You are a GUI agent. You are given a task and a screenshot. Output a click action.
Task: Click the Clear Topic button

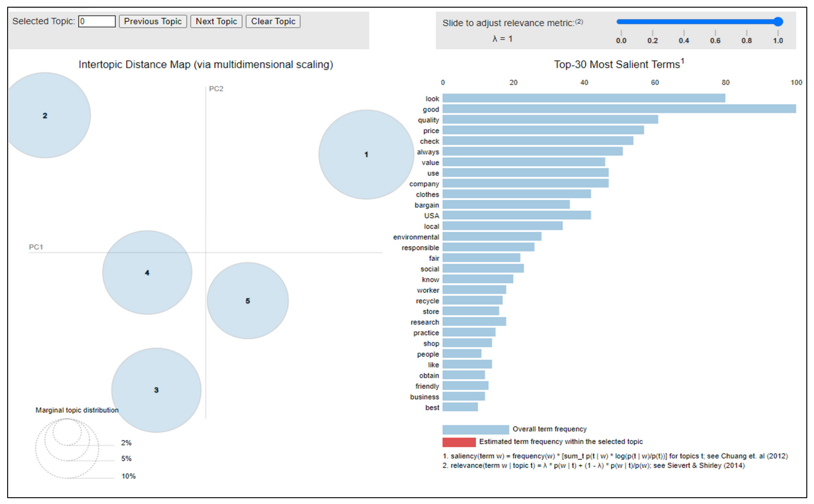(273, 21)
